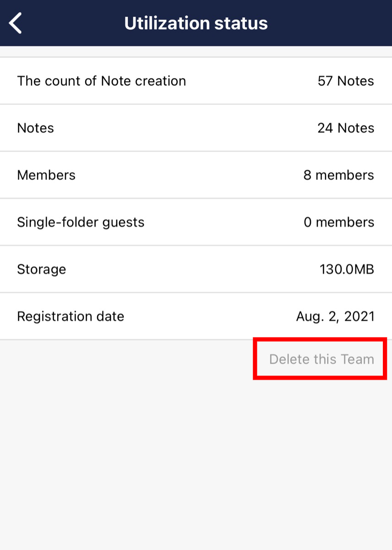Select 'The count of Note creation' label
The height and width of the screenshot is (550, 392).
102,81
